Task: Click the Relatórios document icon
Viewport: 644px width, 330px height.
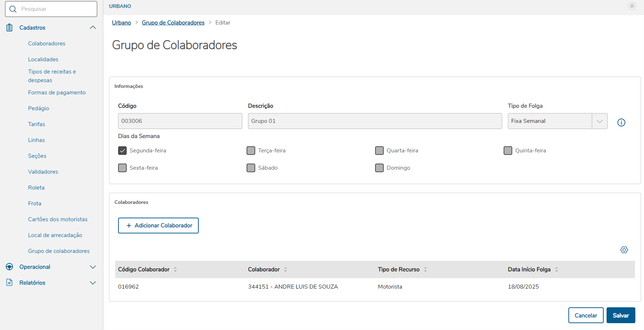Action: pos(10,283)
